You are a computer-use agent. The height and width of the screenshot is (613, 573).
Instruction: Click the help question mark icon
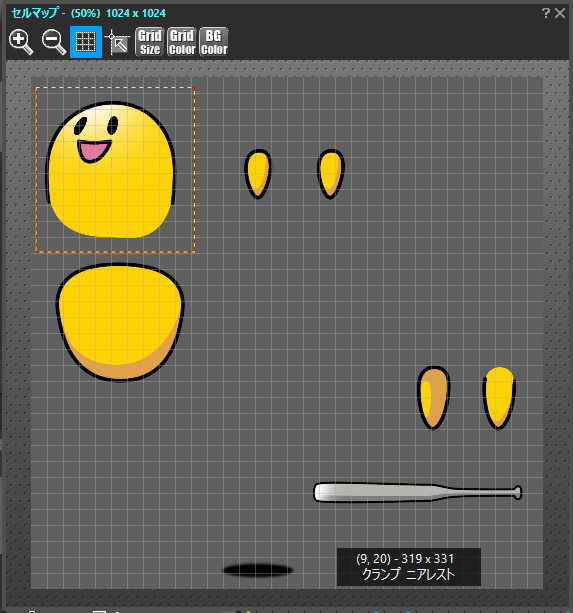pyautogui.click(x=546, y=13)
